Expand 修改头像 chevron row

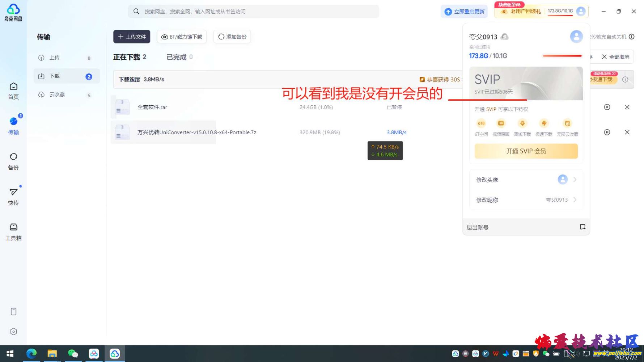(575, 180)
